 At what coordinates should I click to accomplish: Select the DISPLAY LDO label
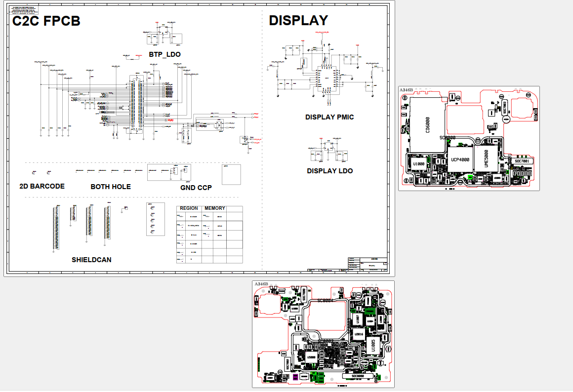click(329, 171)
